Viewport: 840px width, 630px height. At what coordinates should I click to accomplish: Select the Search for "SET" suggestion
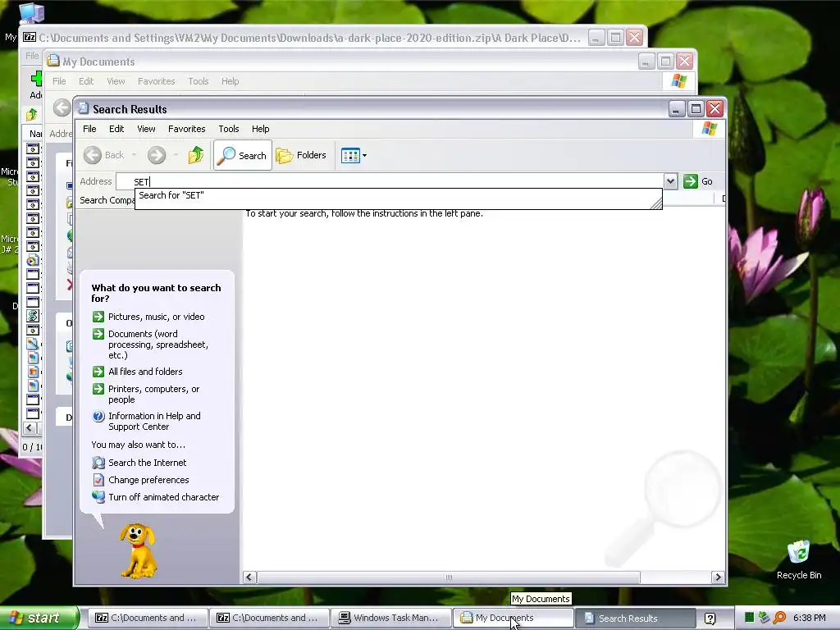pos(398,195)
